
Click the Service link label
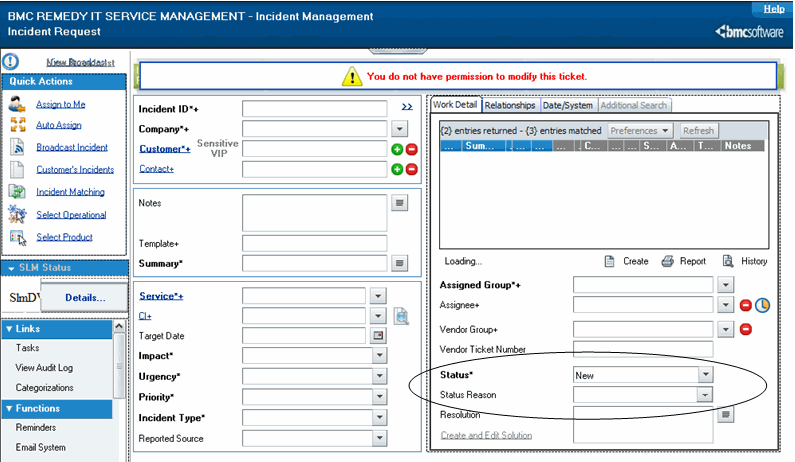coord(161,296)
